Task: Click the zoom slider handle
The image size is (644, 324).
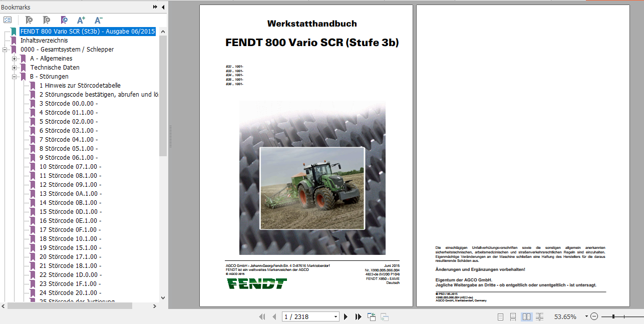Action: 613,316
